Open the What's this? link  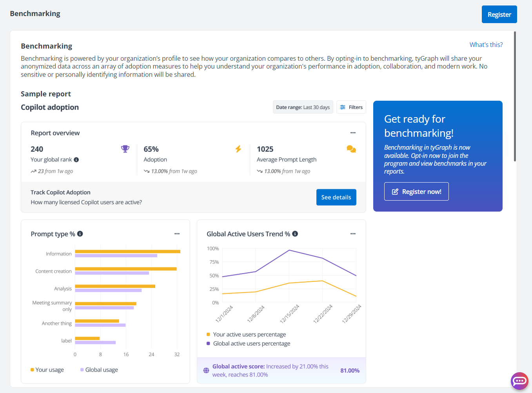pos(486,45)
